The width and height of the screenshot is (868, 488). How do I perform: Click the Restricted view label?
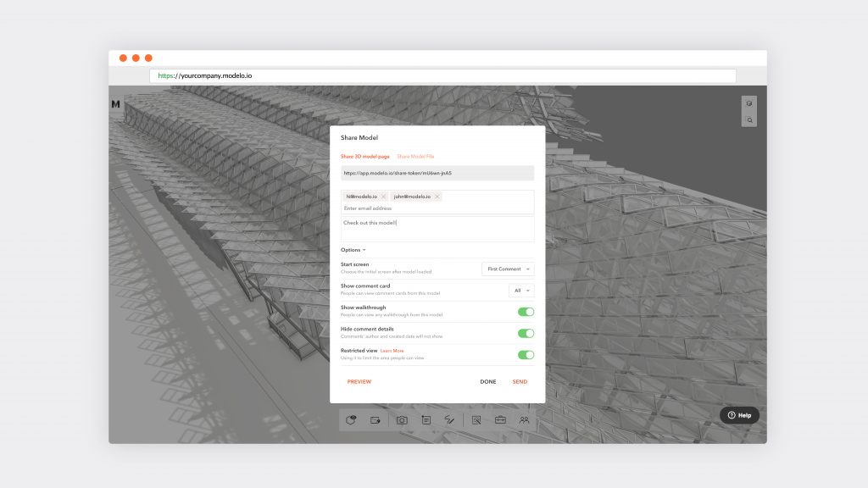[359, 351]
